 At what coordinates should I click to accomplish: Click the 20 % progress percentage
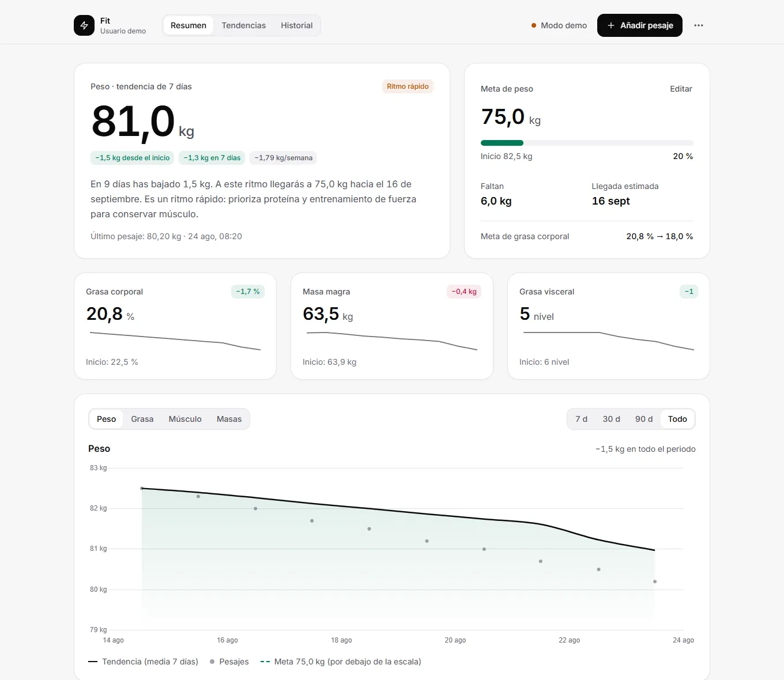tap(683, 156)
